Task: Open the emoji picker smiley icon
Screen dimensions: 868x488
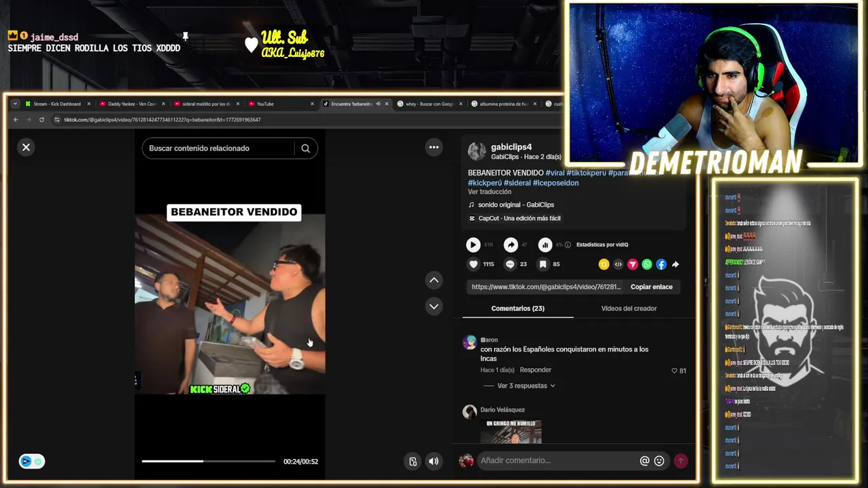Action: tap(659, 461)
